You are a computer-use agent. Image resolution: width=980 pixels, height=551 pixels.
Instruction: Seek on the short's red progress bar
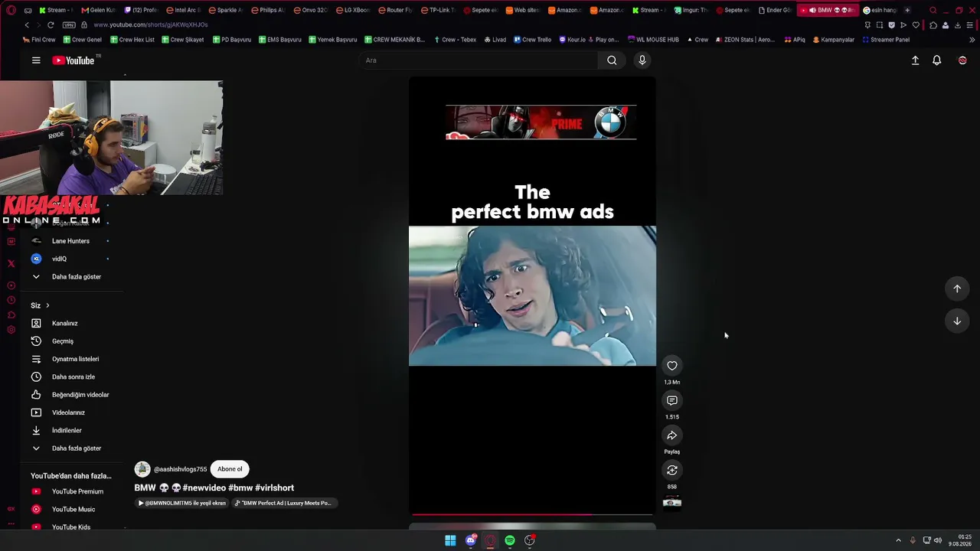[532, 514]
